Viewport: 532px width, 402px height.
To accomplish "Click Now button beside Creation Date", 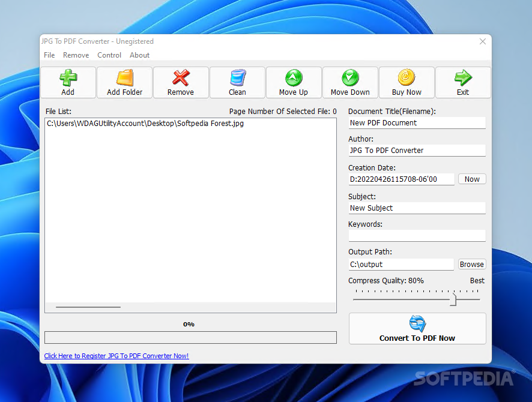I will point(472,179).
